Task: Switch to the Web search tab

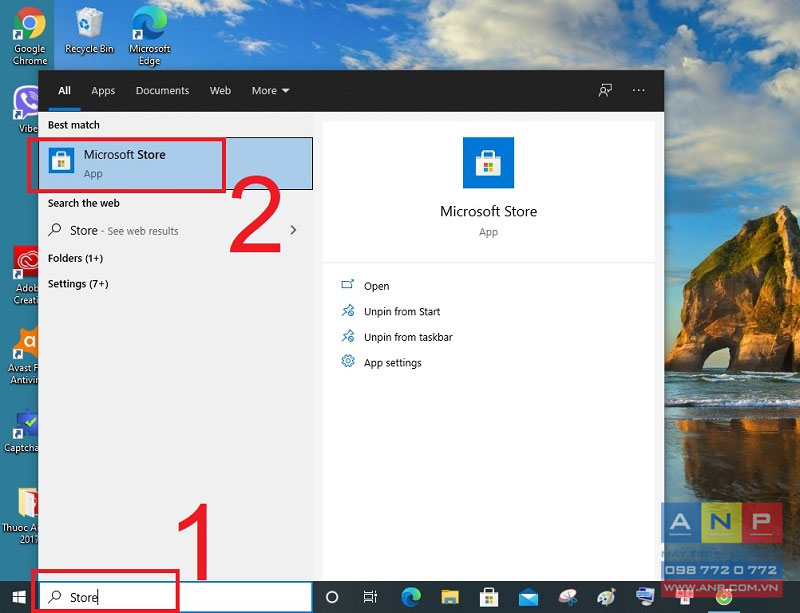Action: pos(220,91)
